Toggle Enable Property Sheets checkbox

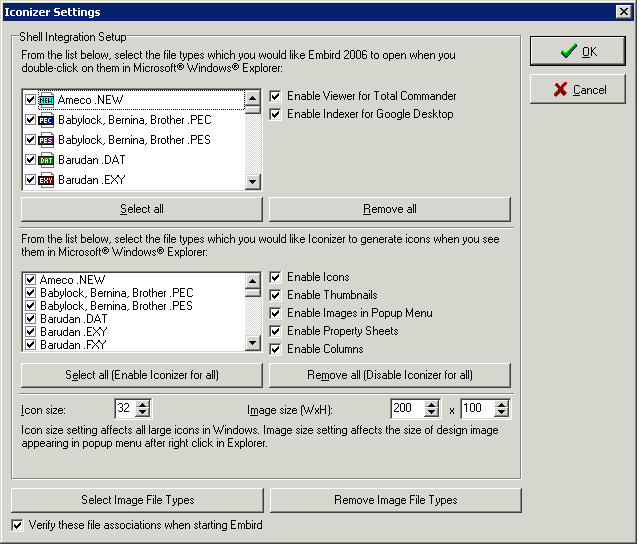276,331
